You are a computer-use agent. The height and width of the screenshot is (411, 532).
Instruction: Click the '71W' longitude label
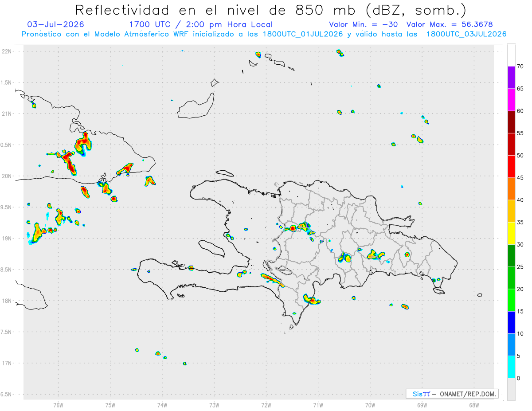(318, 405)
